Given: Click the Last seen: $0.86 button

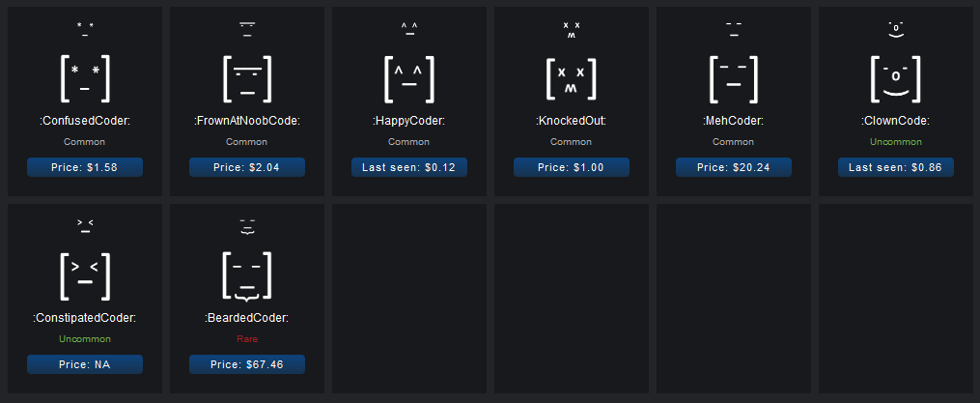Looking at the screenshot, I should (896, 167).
